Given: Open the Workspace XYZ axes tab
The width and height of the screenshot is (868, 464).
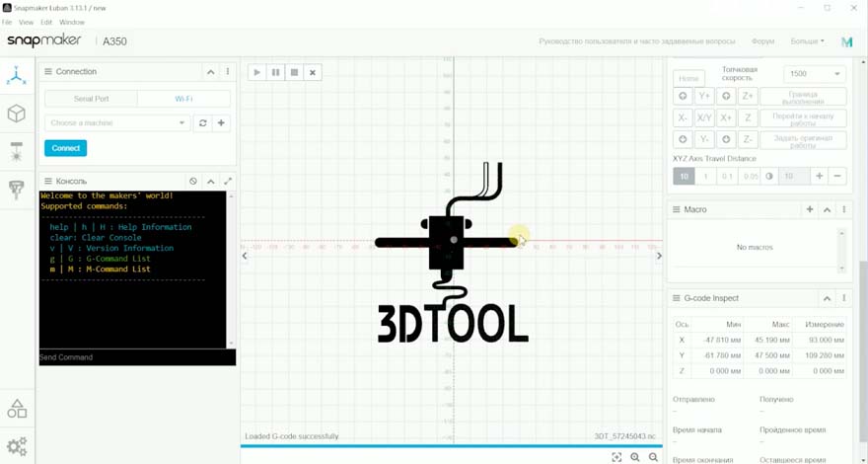Looking at the screenshot, I should (x=17, y=75).
